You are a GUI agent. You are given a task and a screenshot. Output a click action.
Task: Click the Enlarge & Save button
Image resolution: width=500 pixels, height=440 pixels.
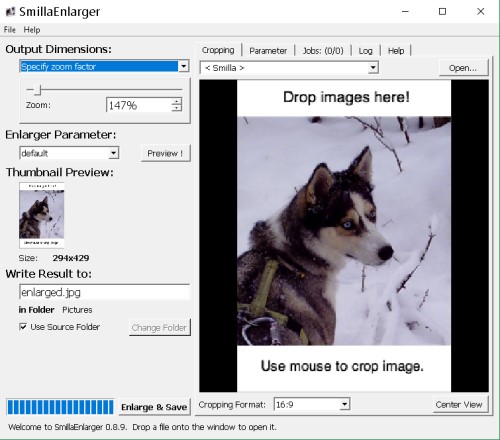coord(154,407)
